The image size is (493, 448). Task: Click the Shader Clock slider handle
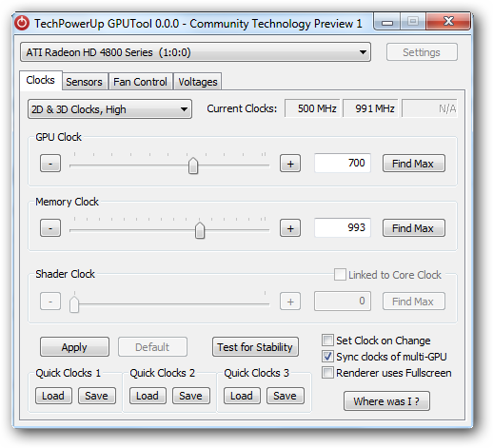pyautogui.click(x=74, y=304)
